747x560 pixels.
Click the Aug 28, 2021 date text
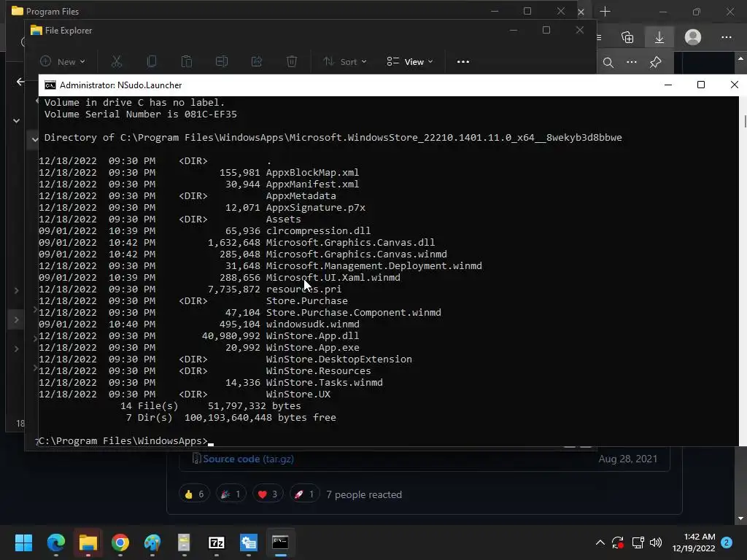pyautogui.click(x=627, y=459)
